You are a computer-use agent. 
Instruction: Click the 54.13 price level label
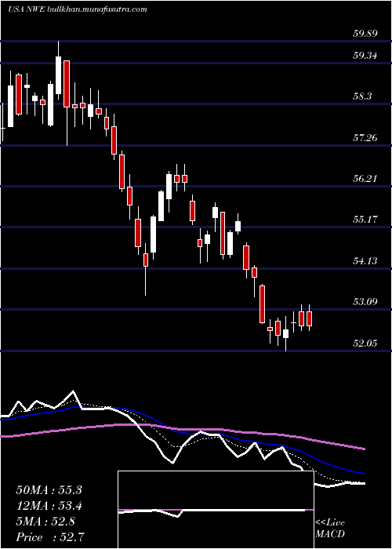coord(365,260)
